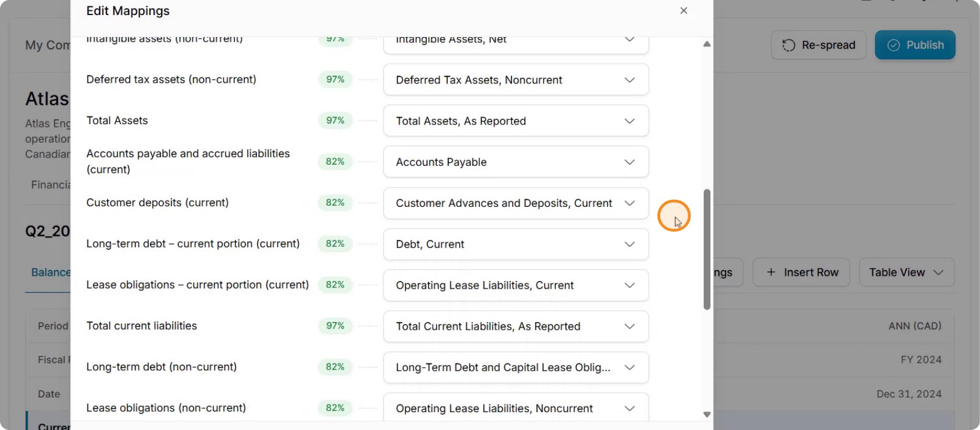The width and height of the screenshot is (980, 430).
Task: Click the dialog's vertical scrollbar thumb
Action: click(x=707, y=249)
